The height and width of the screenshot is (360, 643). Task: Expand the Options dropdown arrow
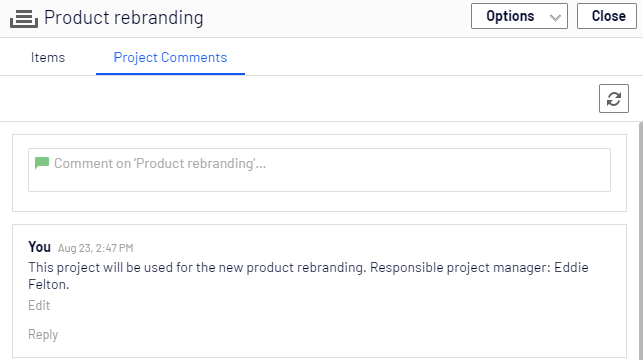pos(555,17)
